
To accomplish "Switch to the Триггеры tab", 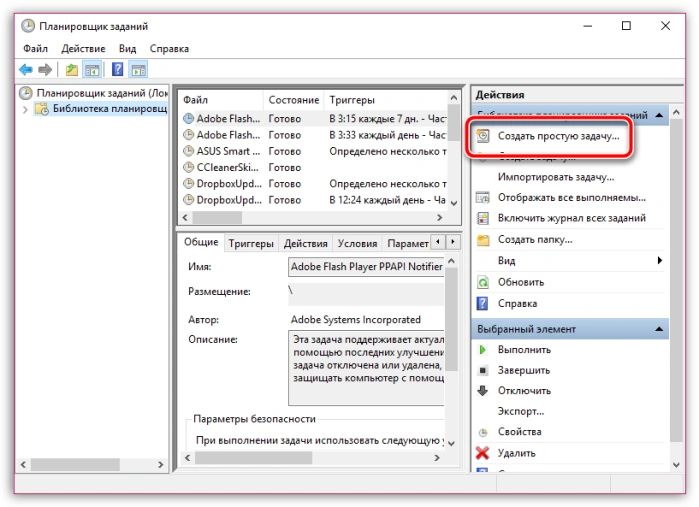I will click(251, 243).
